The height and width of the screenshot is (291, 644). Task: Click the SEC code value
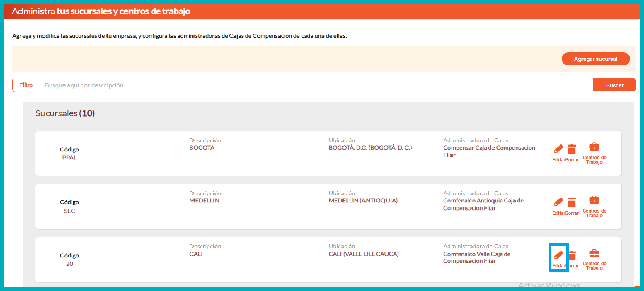pyautogui.click(x=69, y=211)
